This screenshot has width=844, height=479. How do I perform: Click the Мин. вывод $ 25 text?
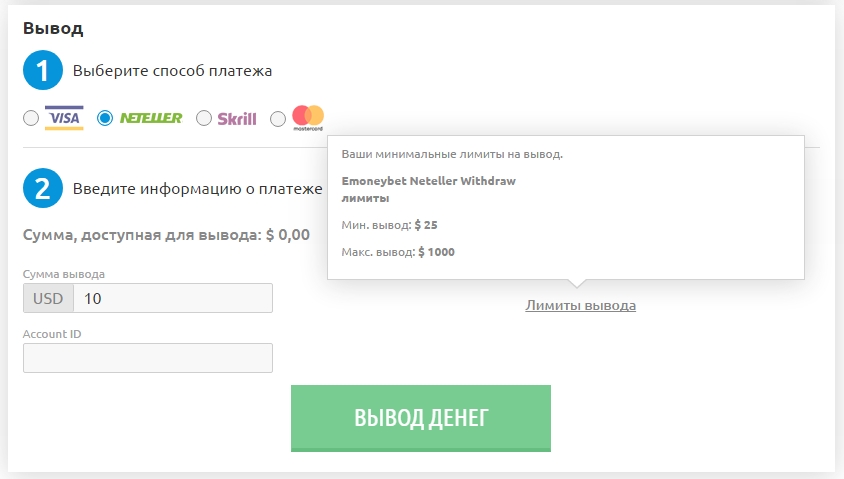[389, 225]
